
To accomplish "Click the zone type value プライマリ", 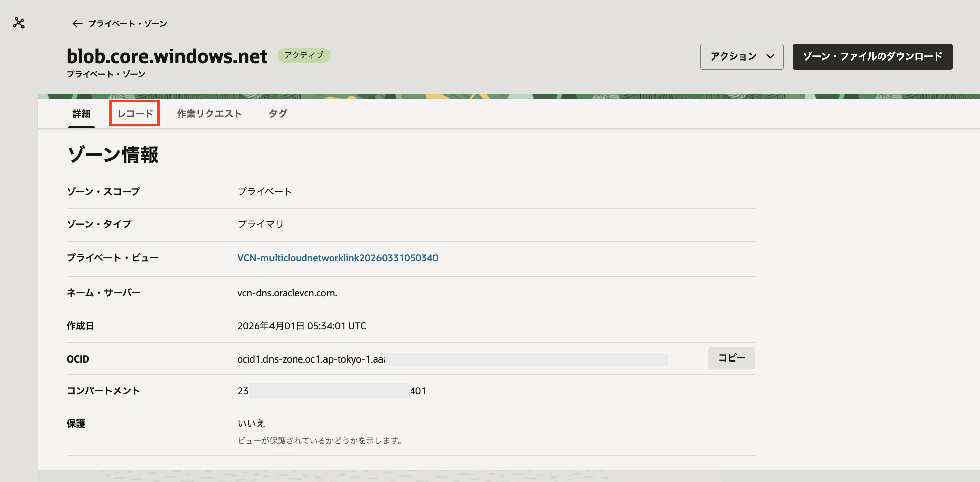I will tap(260, 224).
